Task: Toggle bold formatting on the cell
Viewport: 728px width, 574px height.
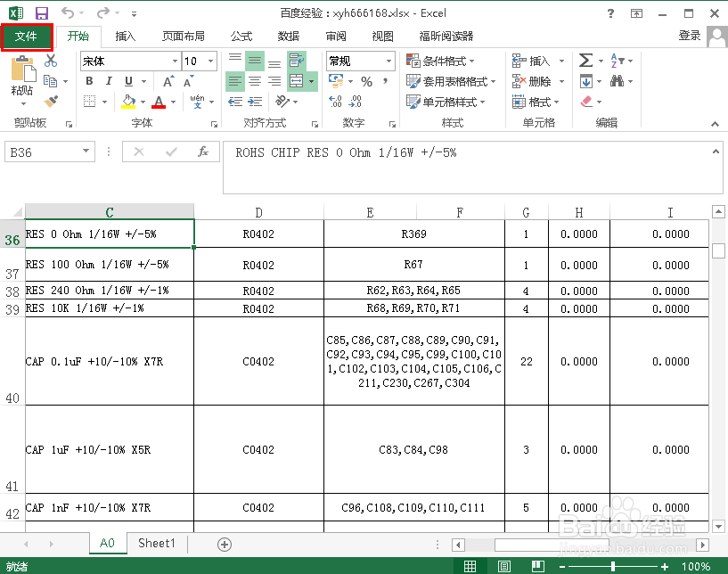Action: 91,80
